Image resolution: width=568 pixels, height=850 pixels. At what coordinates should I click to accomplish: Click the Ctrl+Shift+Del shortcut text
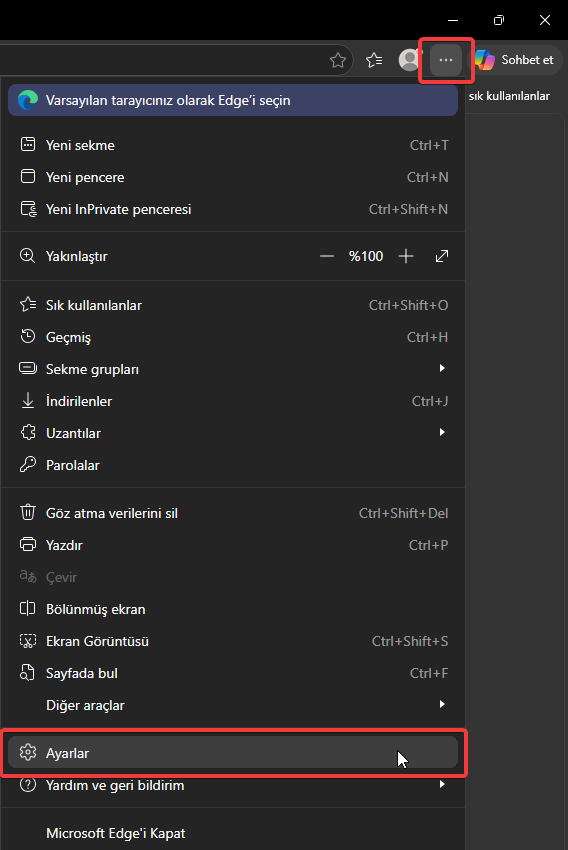(x=403, y=513)
